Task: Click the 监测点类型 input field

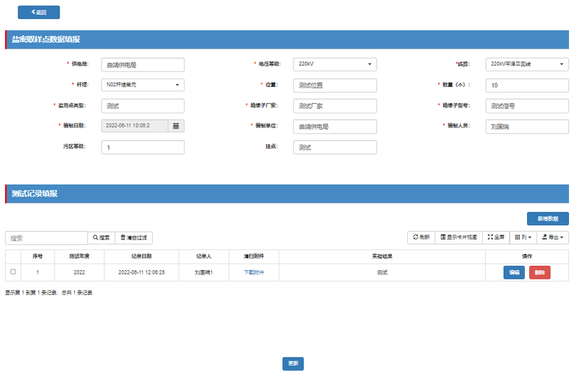Action: 143,106
